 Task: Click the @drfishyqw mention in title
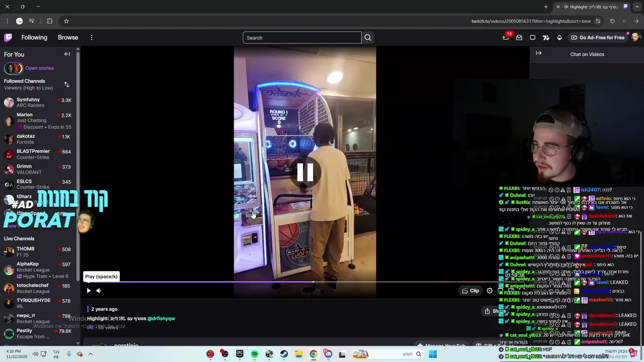161,318
